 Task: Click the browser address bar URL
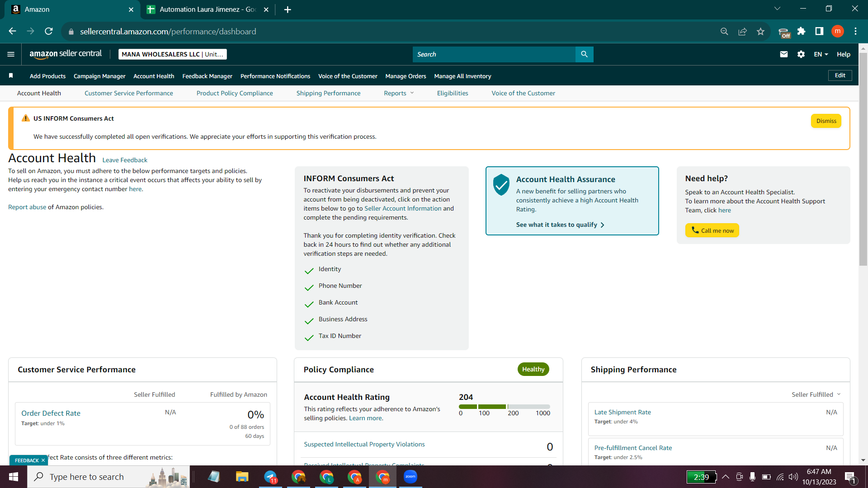tap(168, 32)
